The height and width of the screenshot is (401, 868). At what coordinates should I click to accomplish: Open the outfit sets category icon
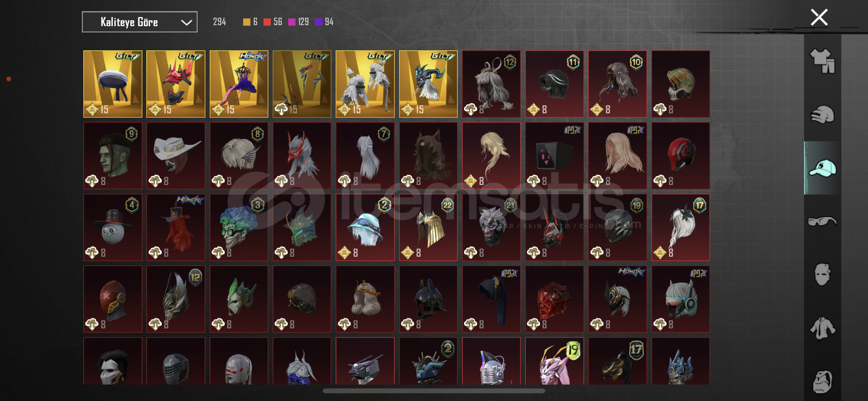point(822,61)
